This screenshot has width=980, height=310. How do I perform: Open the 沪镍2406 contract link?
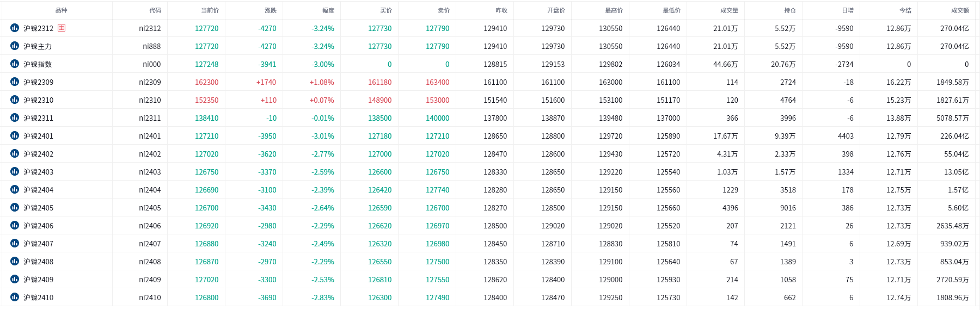[x=38, y=226]
